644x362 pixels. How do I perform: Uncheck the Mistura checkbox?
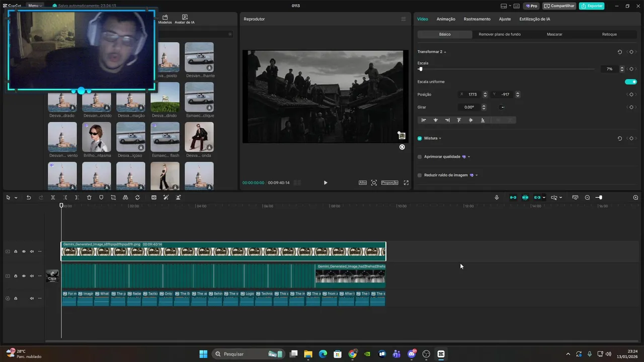point(420,138)
